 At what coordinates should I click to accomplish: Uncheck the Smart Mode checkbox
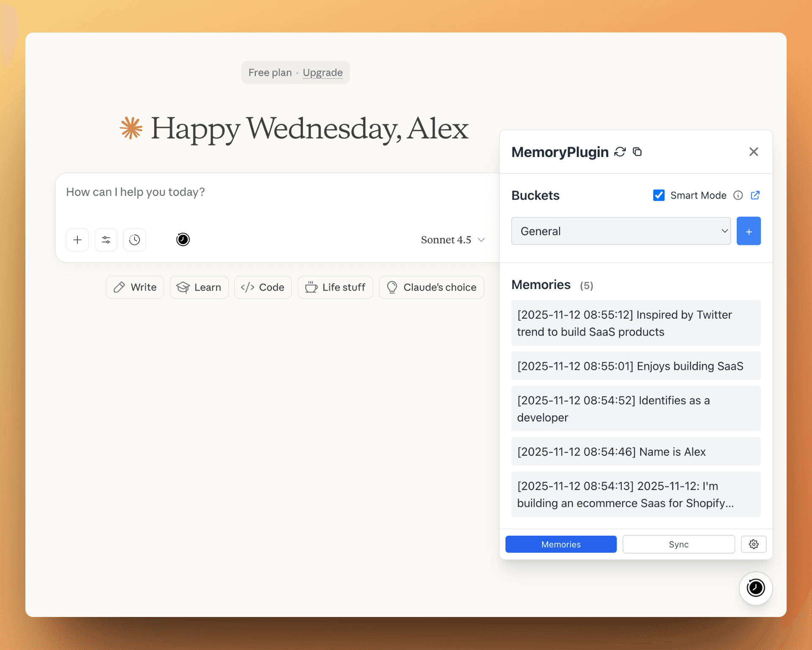coord(658,195)
